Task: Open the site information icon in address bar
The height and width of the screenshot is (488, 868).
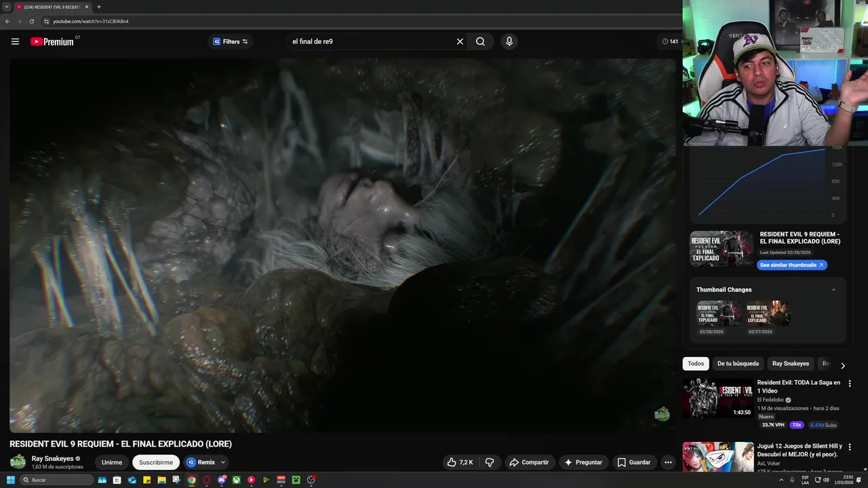Action: pos(46,21)
